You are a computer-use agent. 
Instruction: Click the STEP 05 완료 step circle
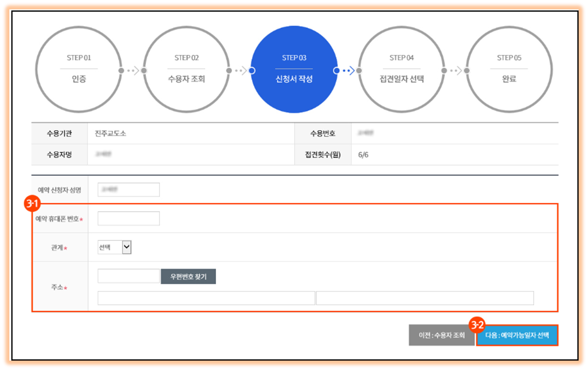click(509, 69)
